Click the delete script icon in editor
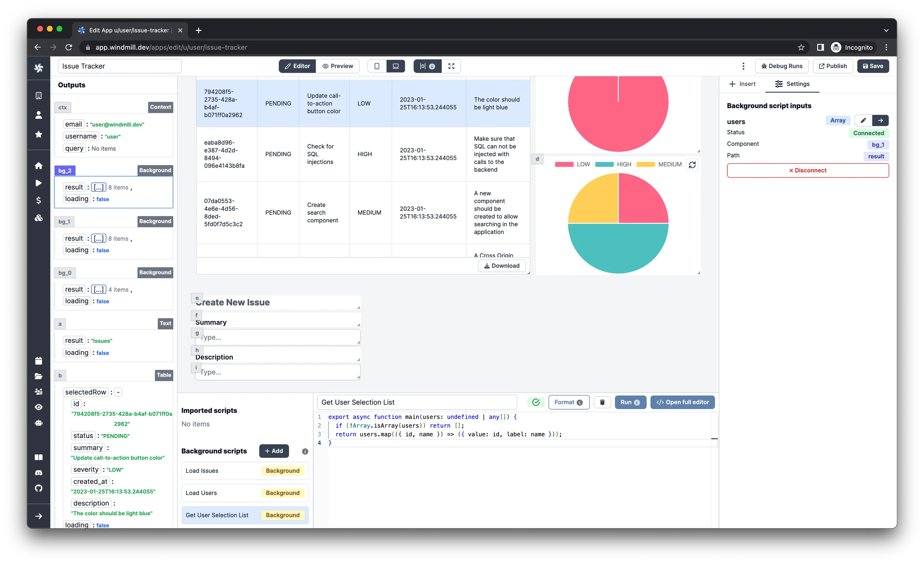924x564 pixels. tap(601, 402)
